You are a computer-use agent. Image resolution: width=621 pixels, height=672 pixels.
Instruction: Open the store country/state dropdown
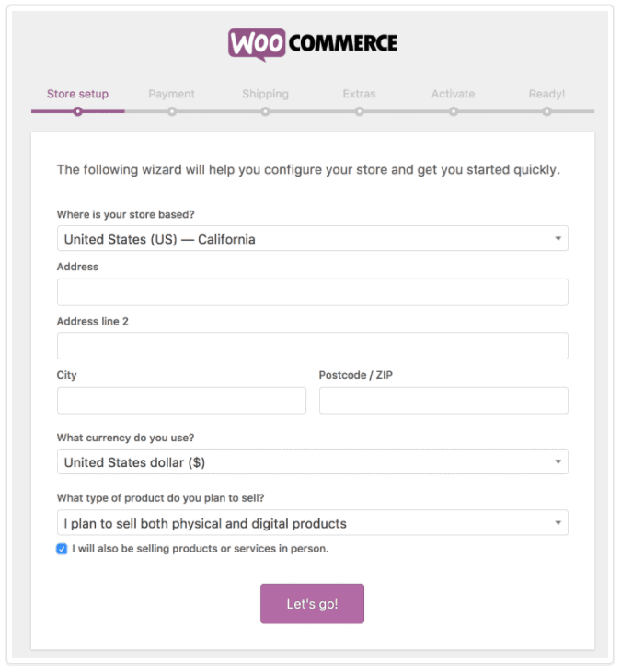312,239
